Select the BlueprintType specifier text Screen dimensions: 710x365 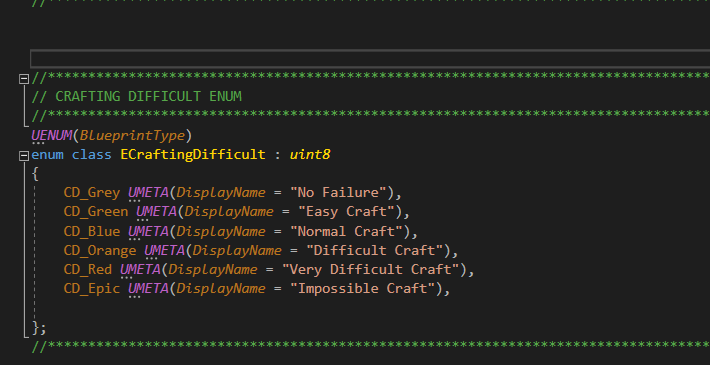point(132,135)
